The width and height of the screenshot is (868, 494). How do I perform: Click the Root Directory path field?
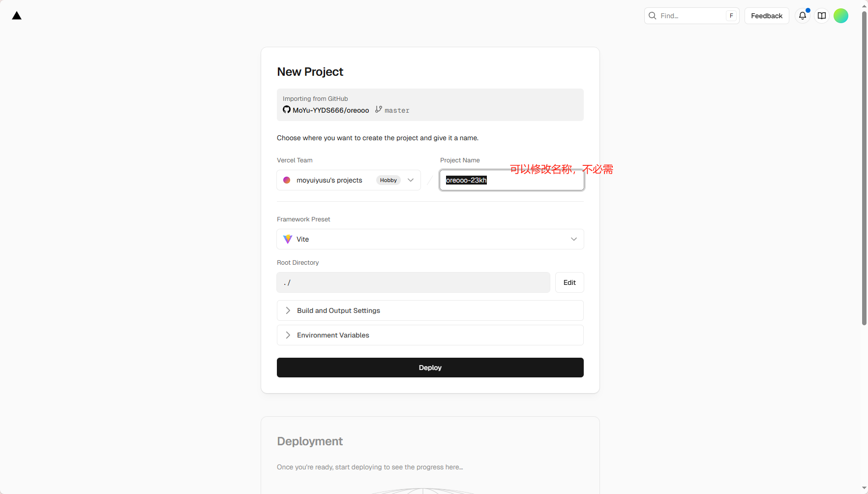[413, 282]
